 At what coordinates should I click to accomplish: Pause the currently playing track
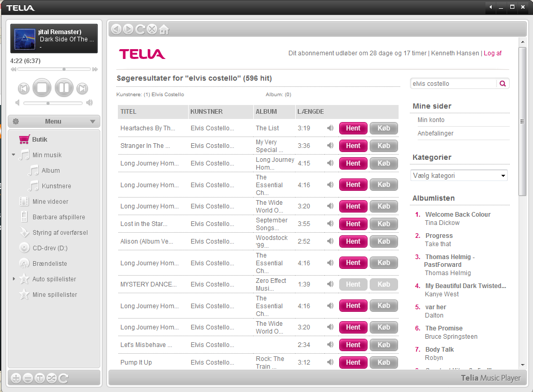pos(64,88)
